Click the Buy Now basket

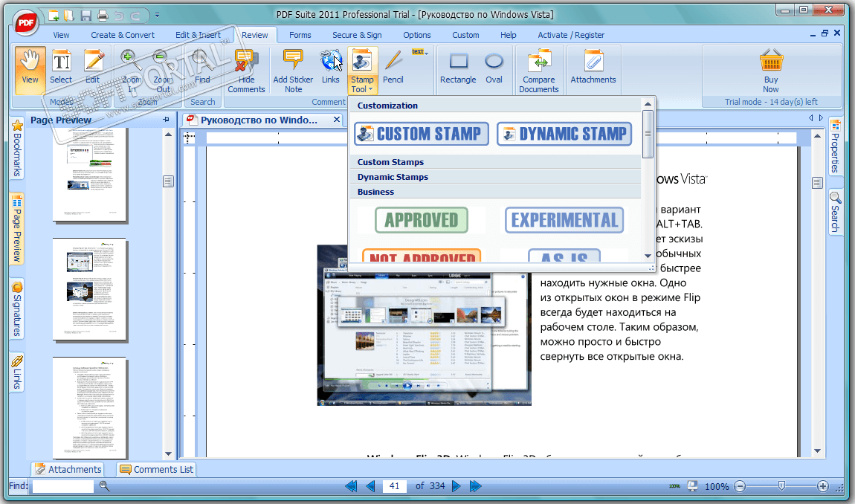click(x=771, y=71)
